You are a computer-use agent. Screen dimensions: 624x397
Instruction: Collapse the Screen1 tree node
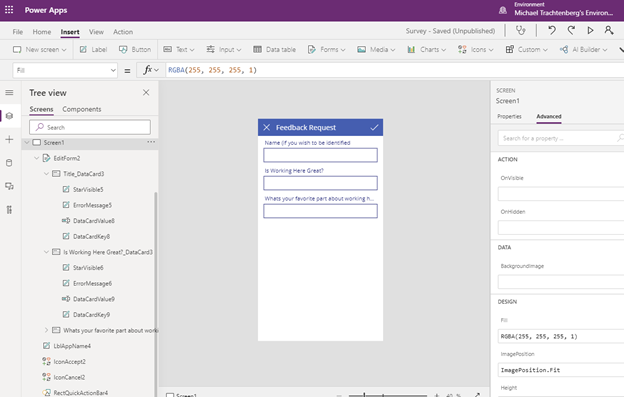27,142
